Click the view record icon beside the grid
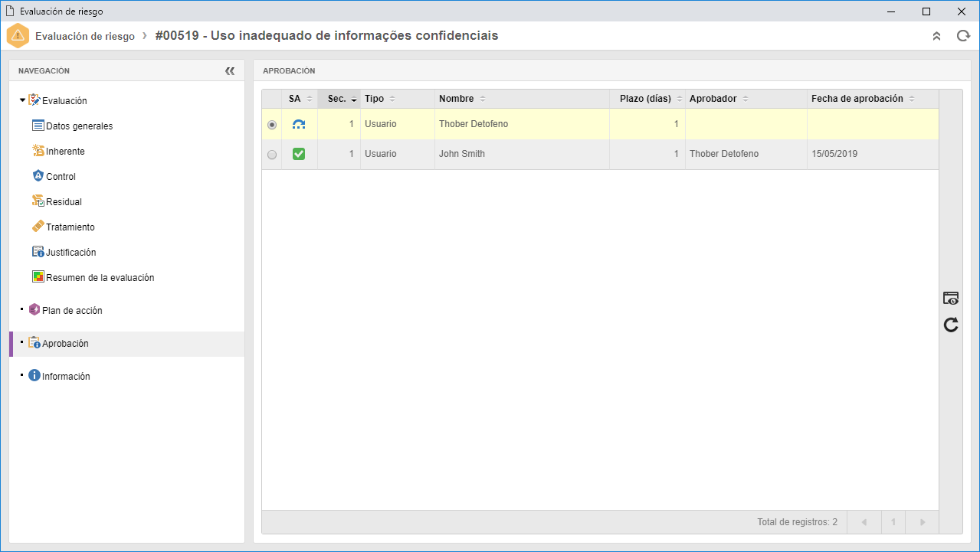This screenshot has width=980, height=552. pyautogui.click(x=951, y=299)
